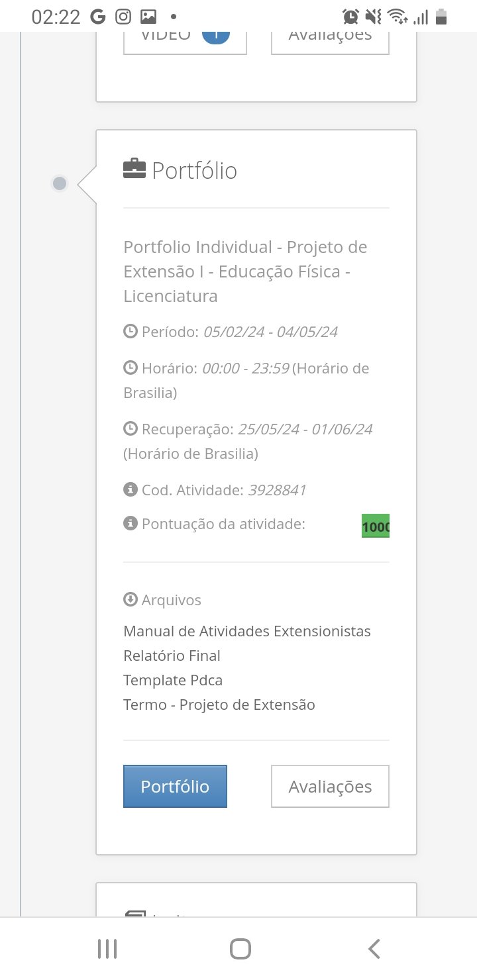
Task: Tap the clock icon next to Horário
Action: [131, 367]
